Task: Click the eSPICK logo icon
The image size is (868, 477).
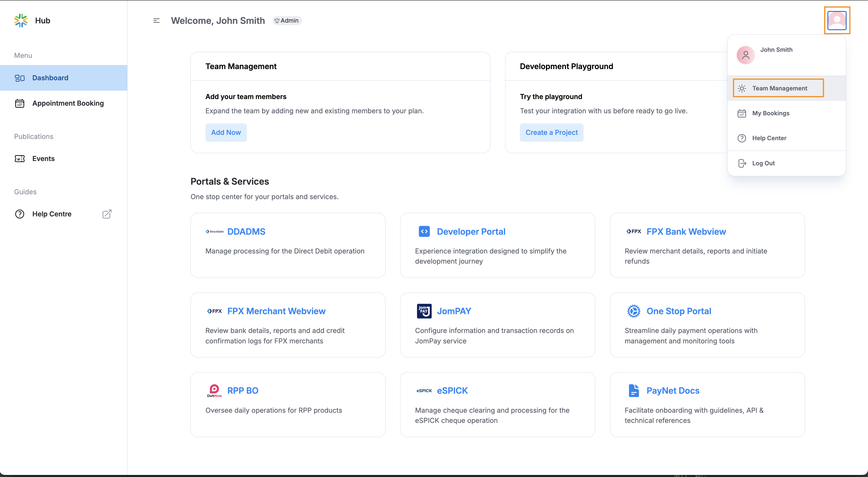Action: [424, 391]
